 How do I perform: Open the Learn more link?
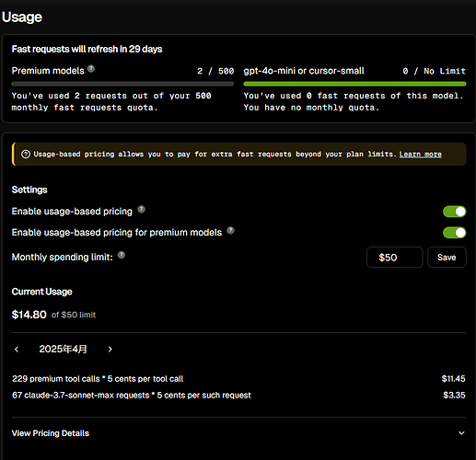(421, 155)
